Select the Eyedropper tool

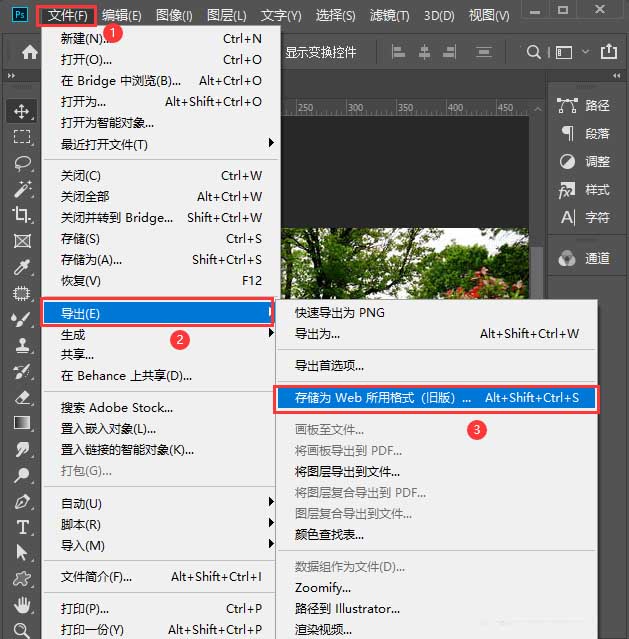click(x=21, y=267)
